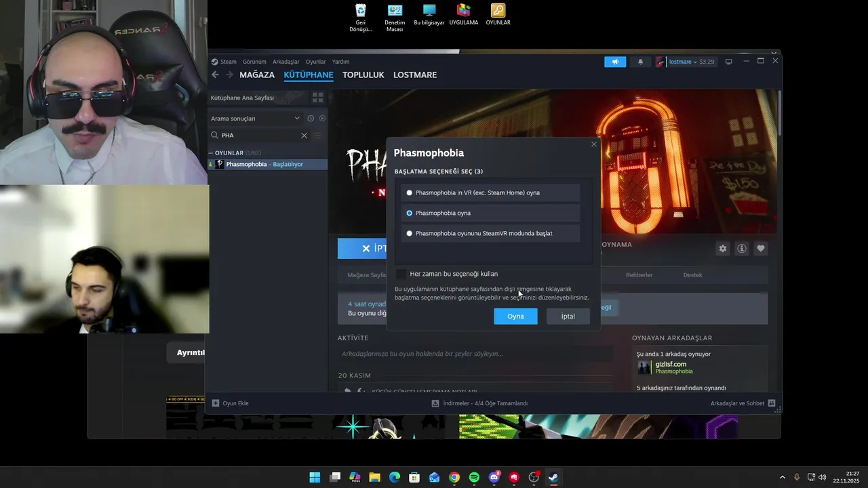Screen dimensions: 868x488
Task: Click the forward navigation arrow in Steam
Action: [229, 75]
